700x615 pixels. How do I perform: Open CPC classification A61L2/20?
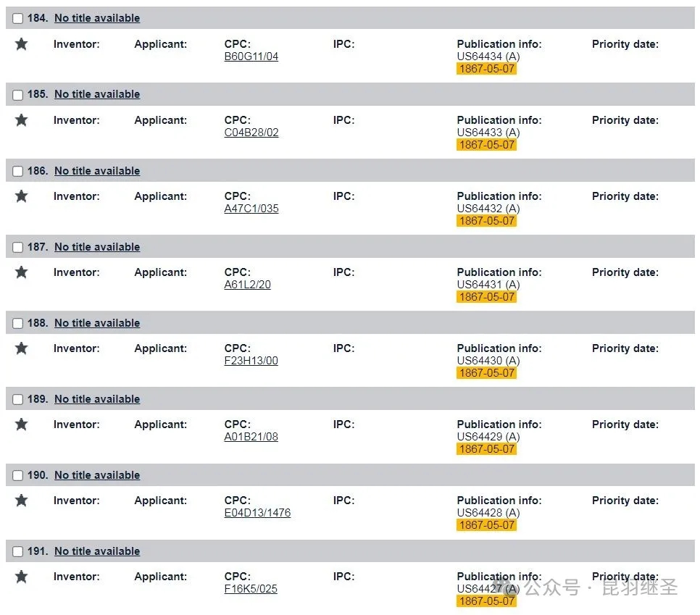point(247,285)
